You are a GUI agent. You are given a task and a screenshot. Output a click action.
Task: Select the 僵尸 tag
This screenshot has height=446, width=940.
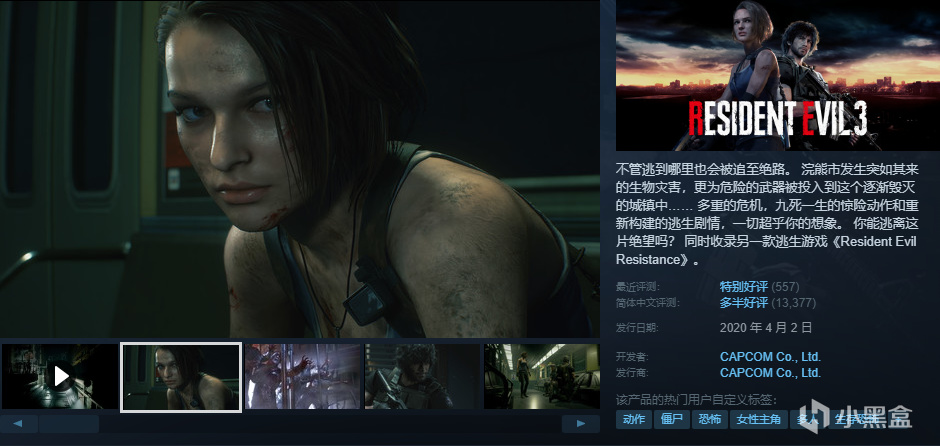click(x=671, y=420)
